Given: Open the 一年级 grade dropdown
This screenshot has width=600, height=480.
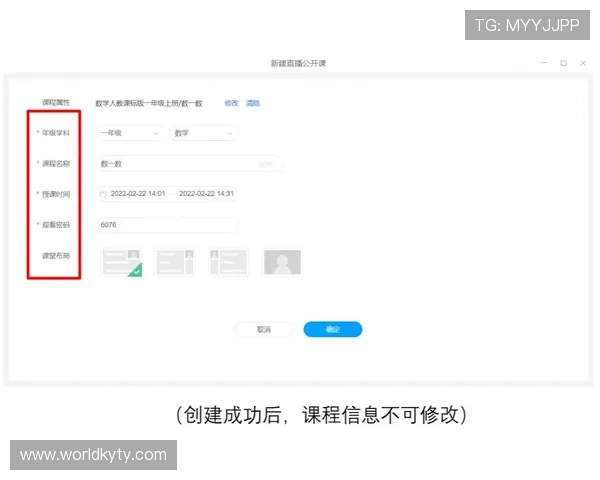Looking at the screenshot, I should pyautogui.click(x=130, y=133).
